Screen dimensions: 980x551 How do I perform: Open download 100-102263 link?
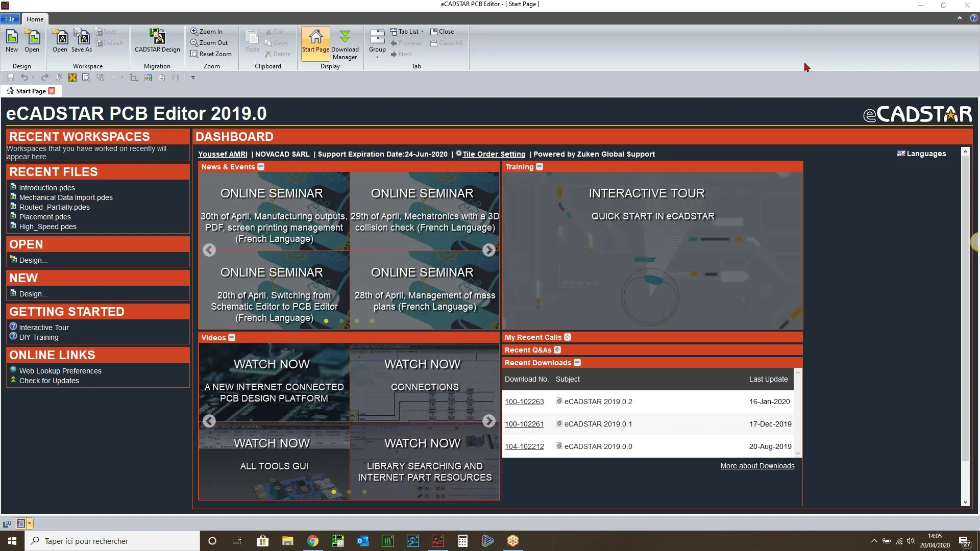click(x=524, y=402)
